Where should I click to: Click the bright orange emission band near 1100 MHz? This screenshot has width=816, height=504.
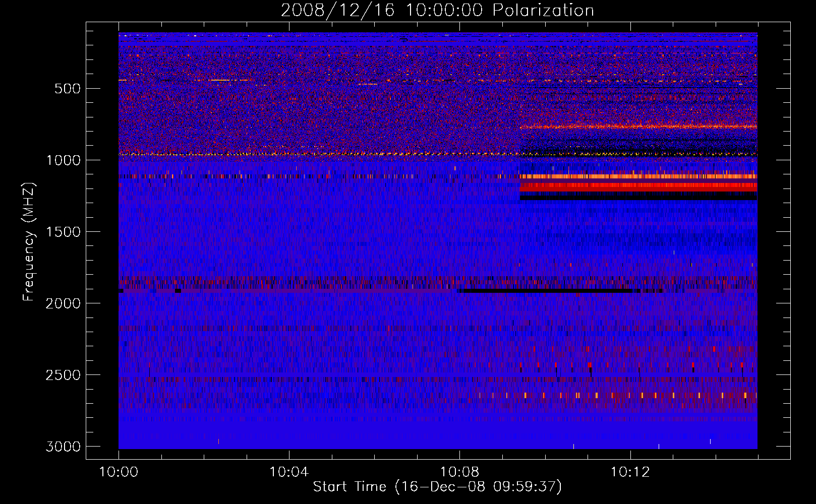coord(638,176)
